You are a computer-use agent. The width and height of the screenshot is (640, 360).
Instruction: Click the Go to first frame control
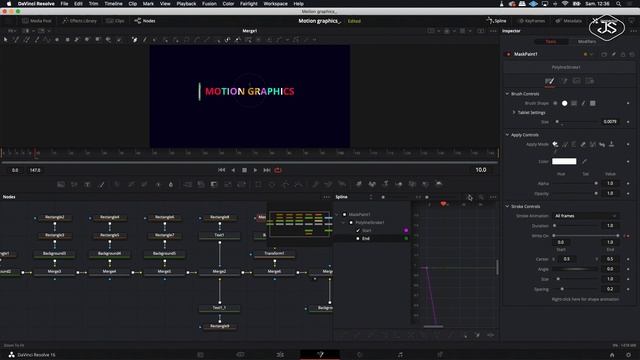pyautogui.click(x=221, y=170)
